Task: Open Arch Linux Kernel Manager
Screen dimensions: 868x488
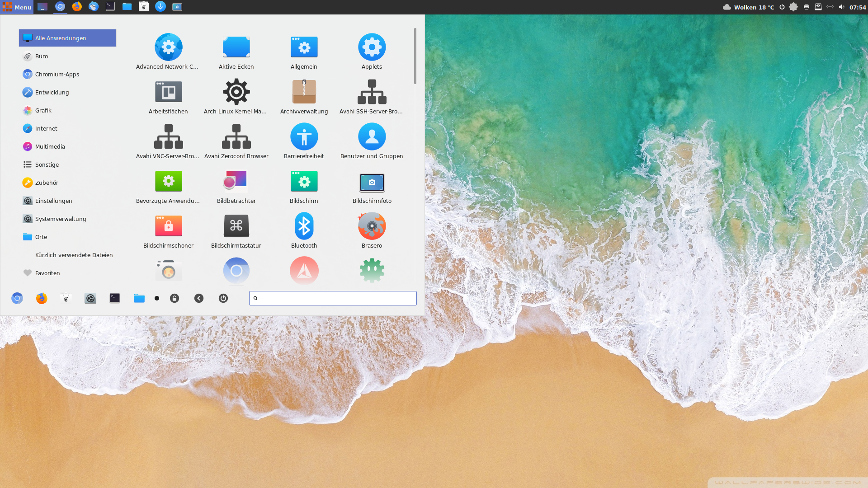Action: [x=236, y=92]
